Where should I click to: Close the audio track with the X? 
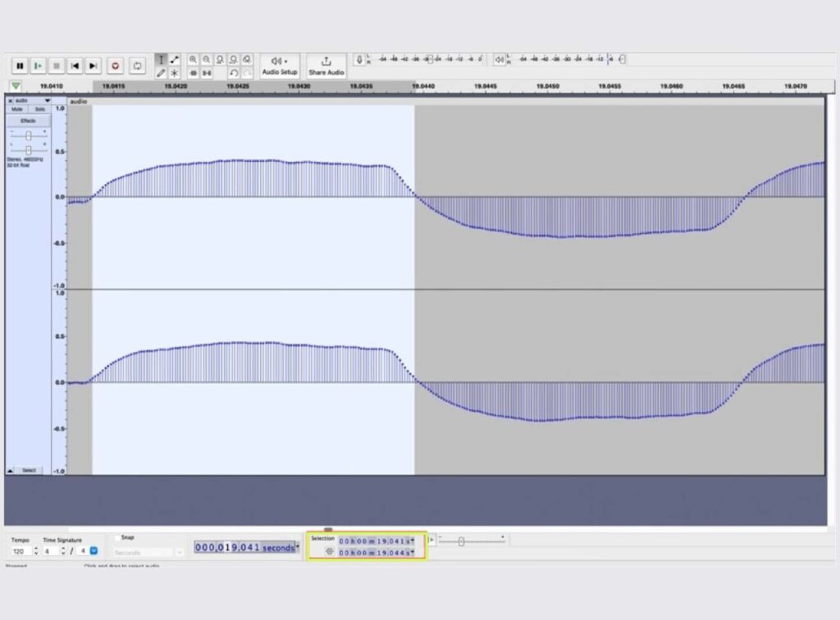pyautogui.click(x=10, y=101)
